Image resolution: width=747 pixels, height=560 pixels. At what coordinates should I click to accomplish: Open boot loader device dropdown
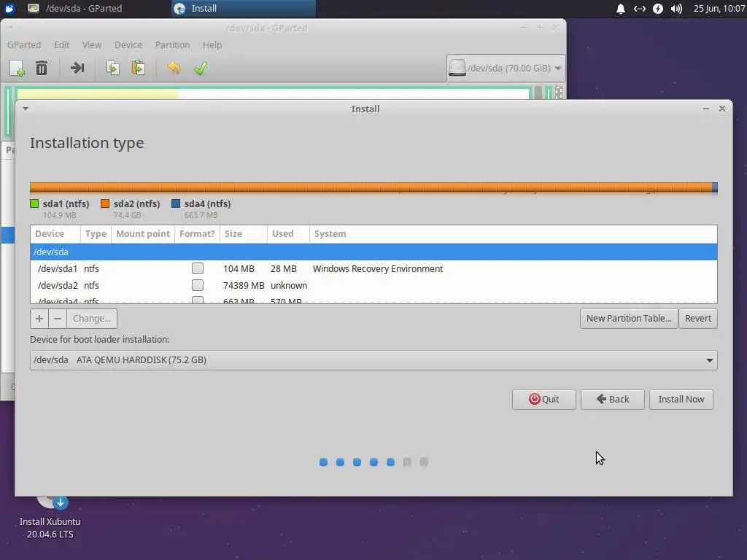click(x=373, y=360)
